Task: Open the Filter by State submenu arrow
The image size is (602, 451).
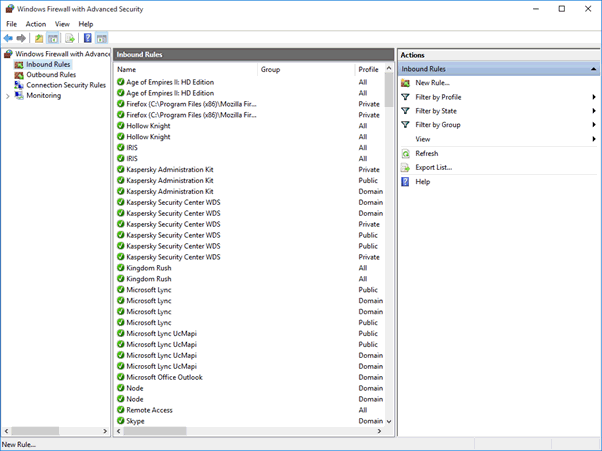Action: coord(594,111)
